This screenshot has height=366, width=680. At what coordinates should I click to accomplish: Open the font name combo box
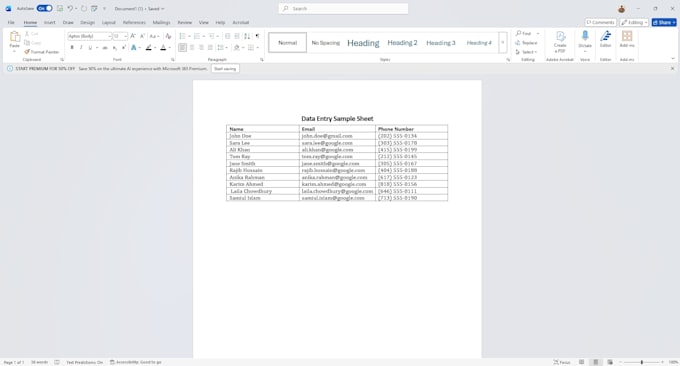[x=89, y=36]
